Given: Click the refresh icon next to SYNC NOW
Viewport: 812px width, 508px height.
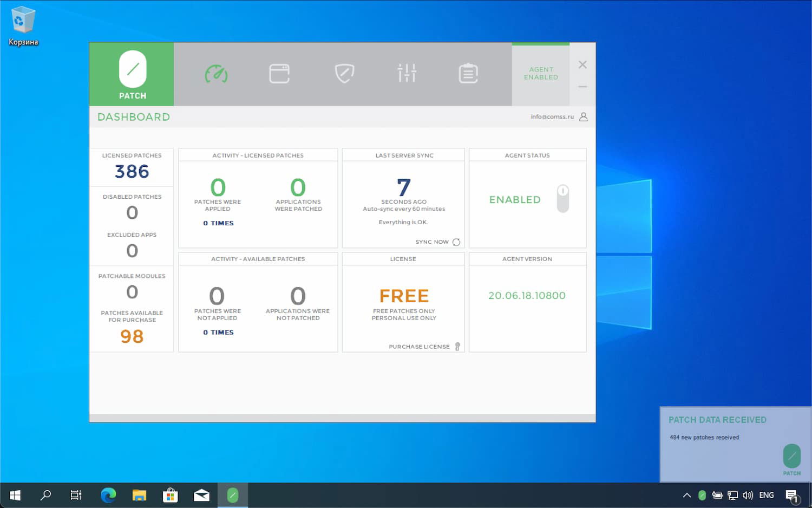Looking at the screenshot, I should pyautogui.click(x=456, y=242).
